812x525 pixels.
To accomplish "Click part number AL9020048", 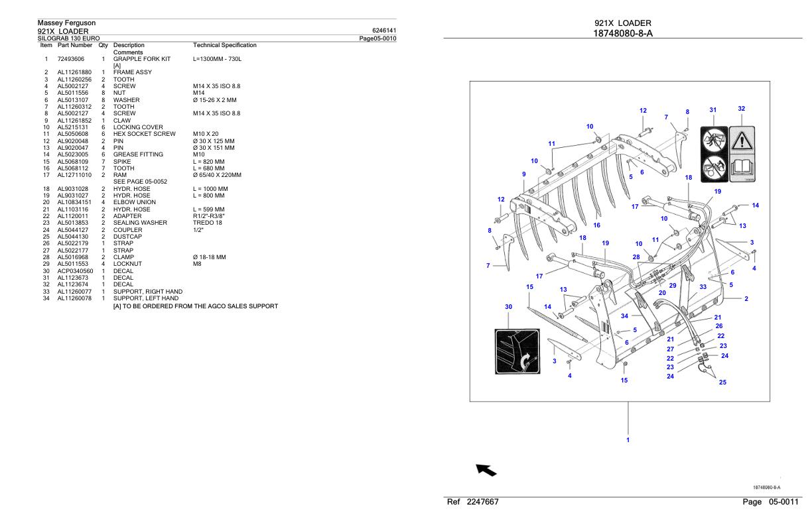I will click(72, 141).
